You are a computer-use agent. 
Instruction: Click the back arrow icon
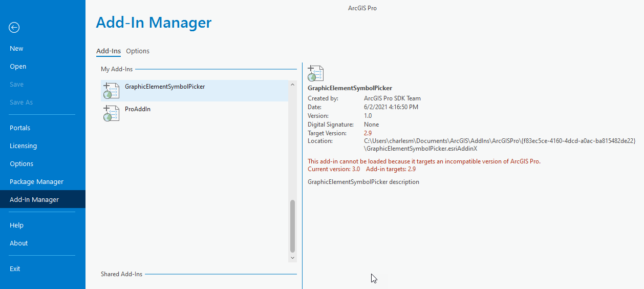(x=14, y=28)
